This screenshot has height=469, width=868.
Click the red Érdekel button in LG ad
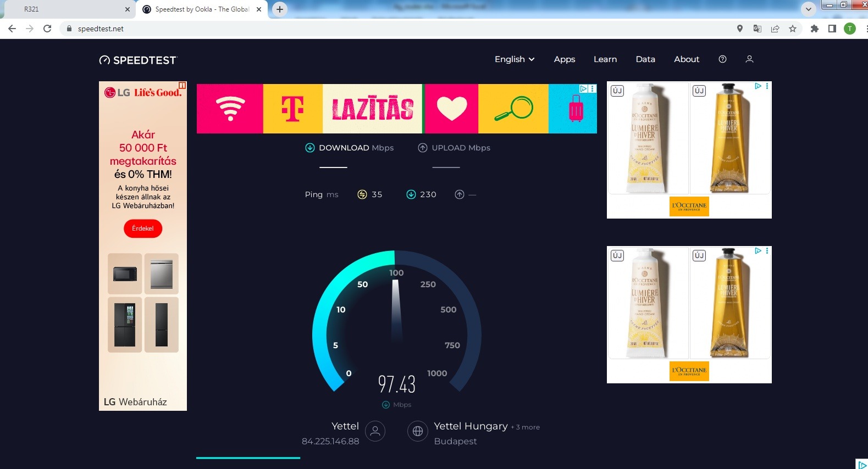[x=143, y=228]
